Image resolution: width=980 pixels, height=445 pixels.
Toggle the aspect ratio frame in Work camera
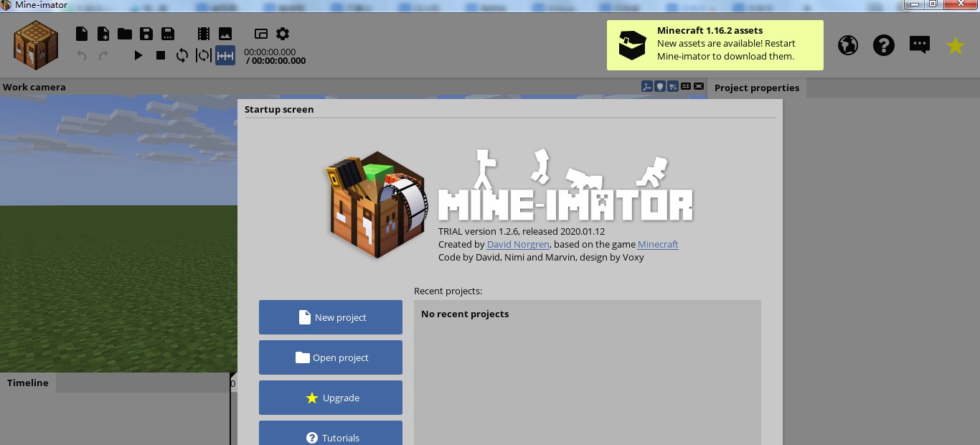[699, 86]
